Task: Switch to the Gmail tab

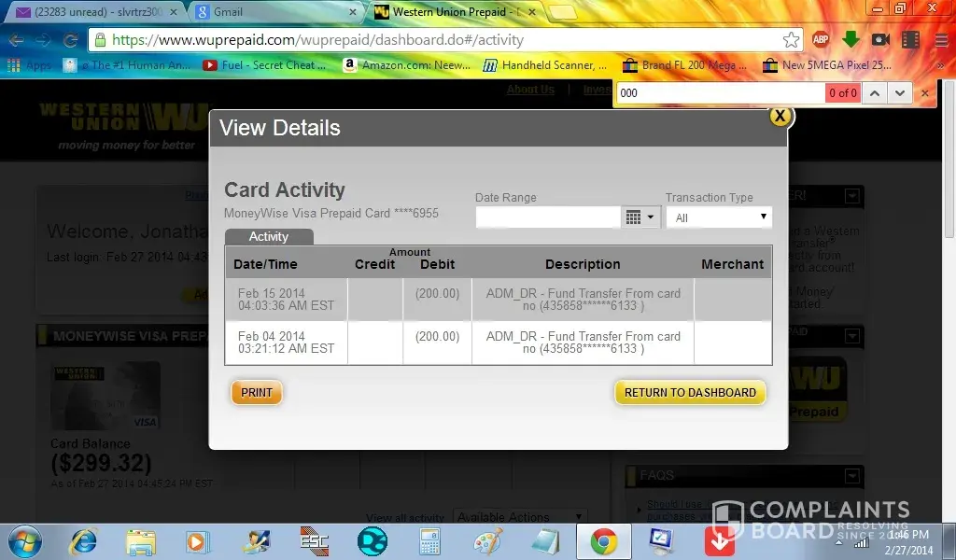Action: tap(275, 12)
